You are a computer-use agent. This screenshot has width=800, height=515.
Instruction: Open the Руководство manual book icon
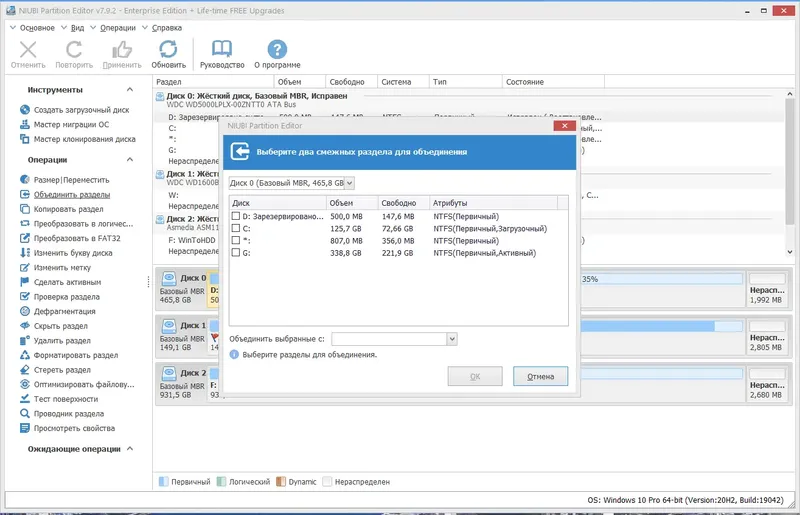point(222,50)
